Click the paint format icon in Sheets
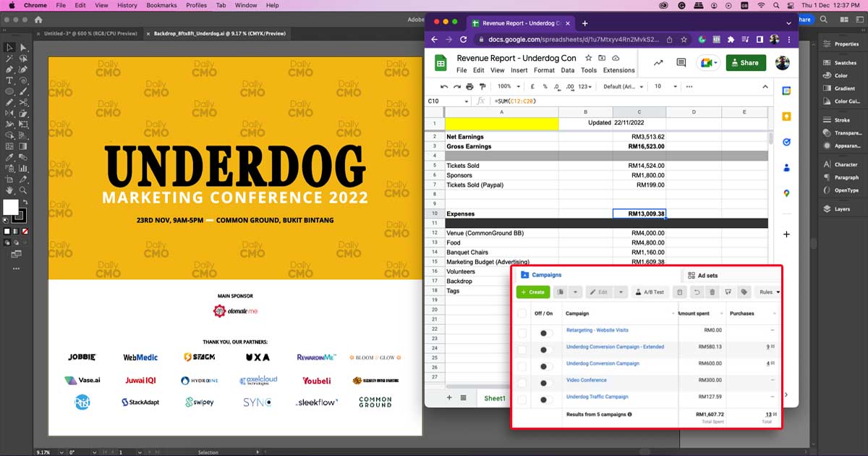Image resolution: width=868 pixels, height=456 pixels. tap(482, 87)
